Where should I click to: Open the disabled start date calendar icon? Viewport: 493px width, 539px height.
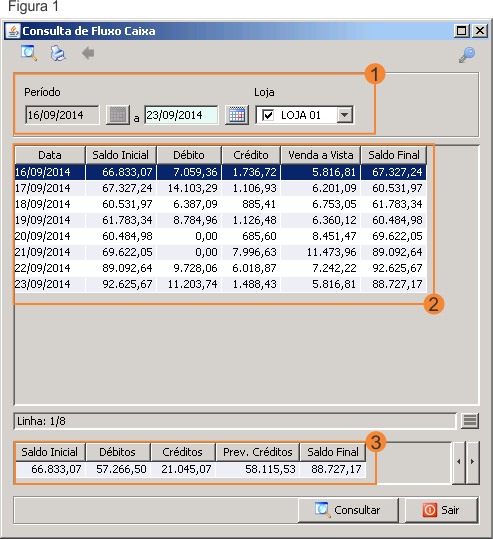(x=118, y=115)
